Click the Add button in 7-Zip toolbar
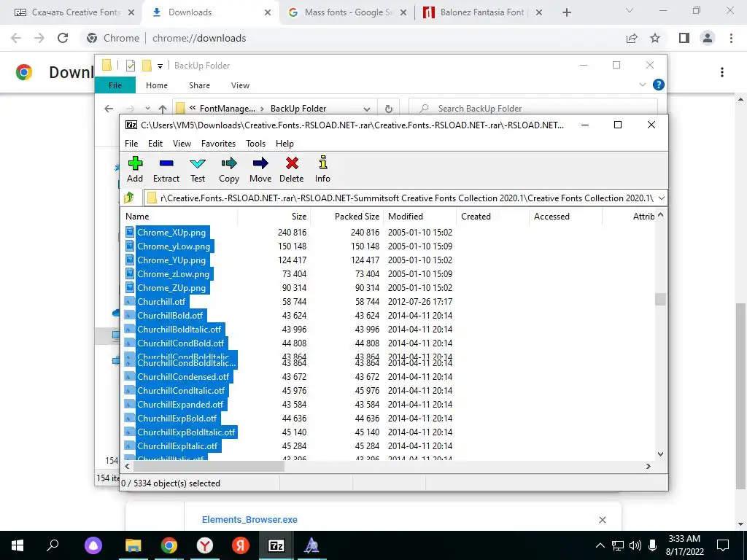This screenshot has height=560, width=747. (135, 169)
